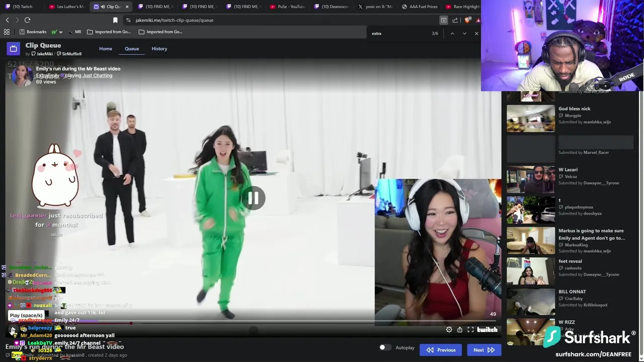Toggle the Autoplay switch
Viewport: 644px width, 362px height.
click(385, 347)
